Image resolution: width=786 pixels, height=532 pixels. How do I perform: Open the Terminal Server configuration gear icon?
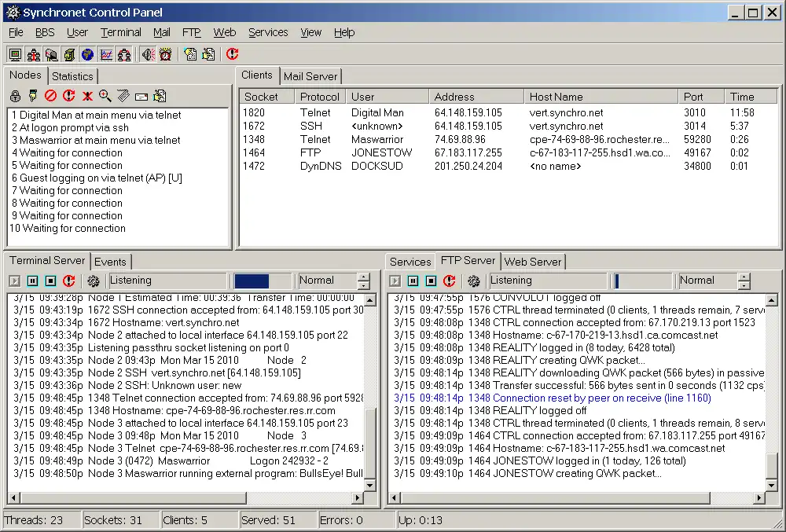point(94,281)
